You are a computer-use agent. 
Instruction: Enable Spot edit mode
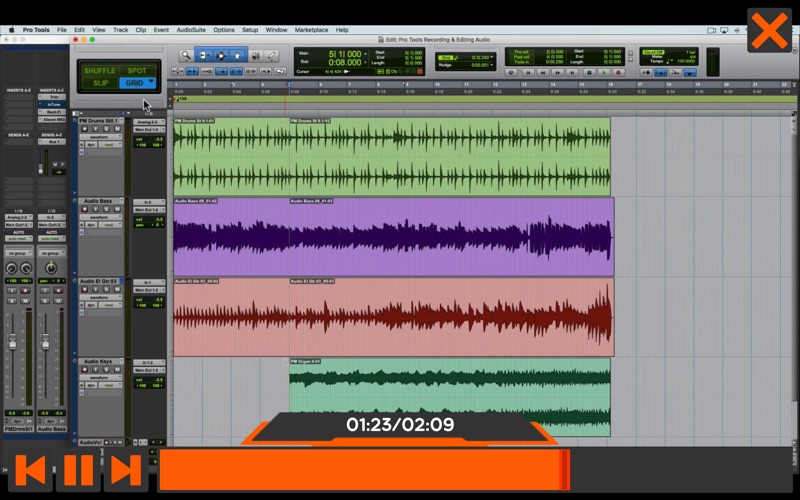pyautogui.click(x=137, y=70)
